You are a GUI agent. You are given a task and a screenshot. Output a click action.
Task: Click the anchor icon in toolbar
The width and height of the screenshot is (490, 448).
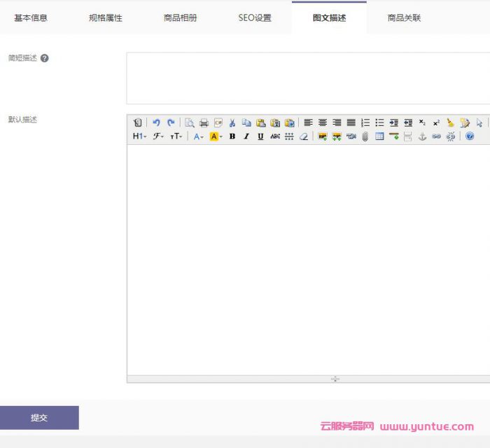(x=422, y=136)
